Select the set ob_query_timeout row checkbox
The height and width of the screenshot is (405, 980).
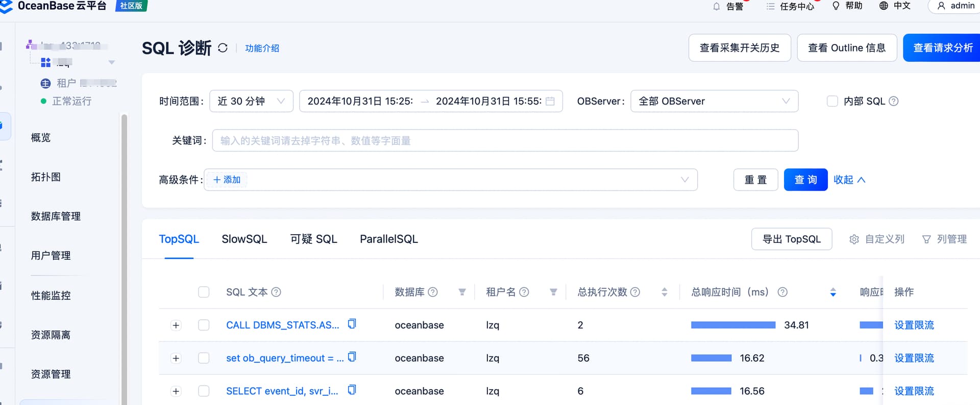(204, 358)
